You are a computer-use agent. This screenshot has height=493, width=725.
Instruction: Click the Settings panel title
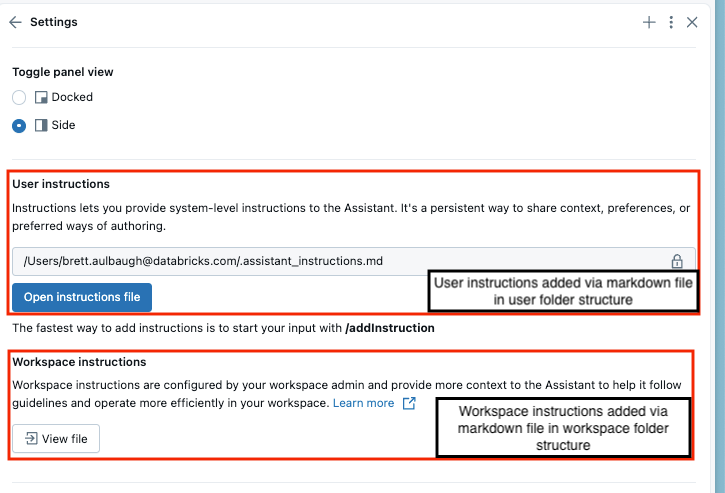[x=54, y=22]
